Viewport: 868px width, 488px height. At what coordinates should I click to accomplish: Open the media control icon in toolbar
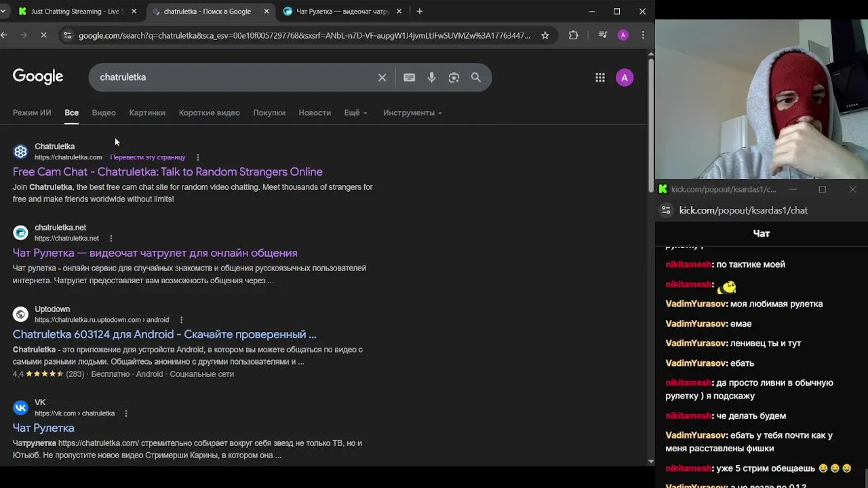(x=603, y=35)
